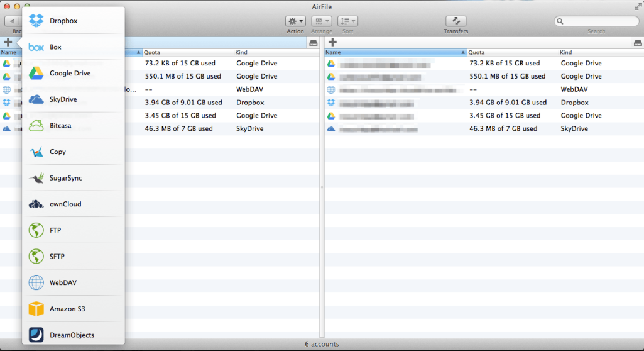The height and width of the screenshot is (351, 644).
Task: Toggle the right pane Name sort arrow
Action: point(463,53)
